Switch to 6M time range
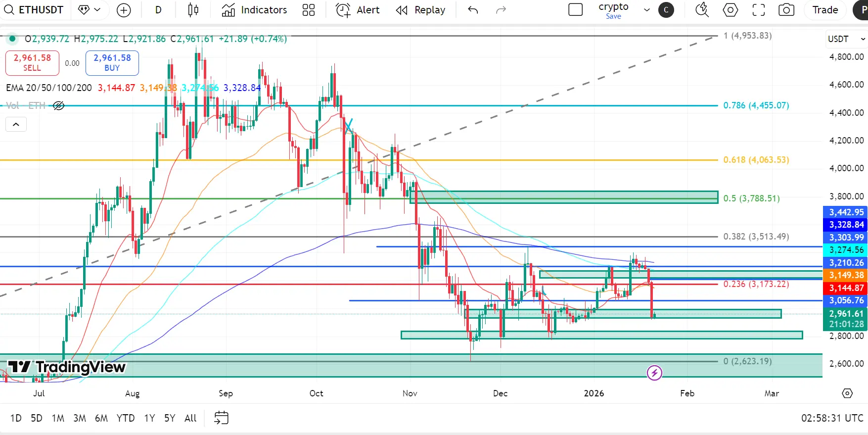The width and height of the screenshot is (868, 435). tap(101, 418)
